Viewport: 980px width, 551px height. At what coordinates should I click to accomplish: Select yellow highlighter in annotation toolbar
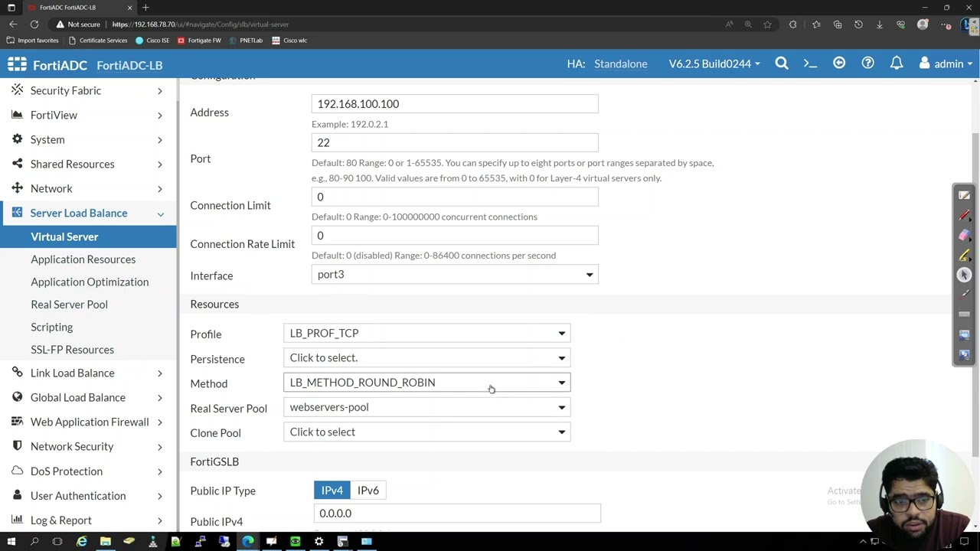tap(964, 256)
